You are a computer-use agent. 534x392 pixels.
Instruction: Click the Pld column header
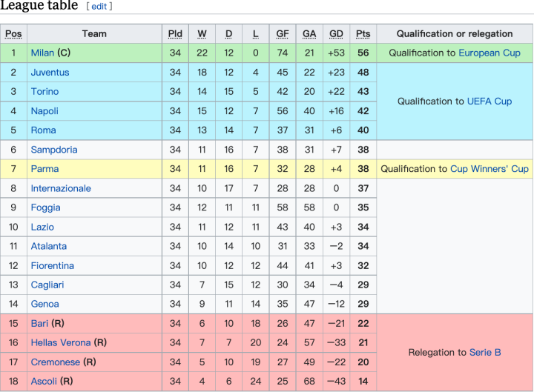click(175, 34)
